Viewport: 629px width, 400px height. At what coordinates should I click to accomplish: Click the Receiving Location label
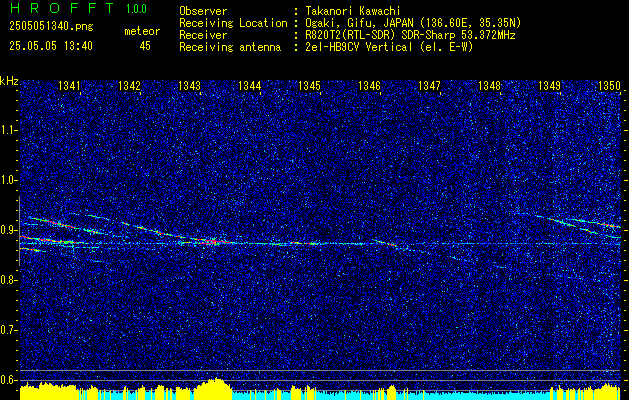point(233,23)
